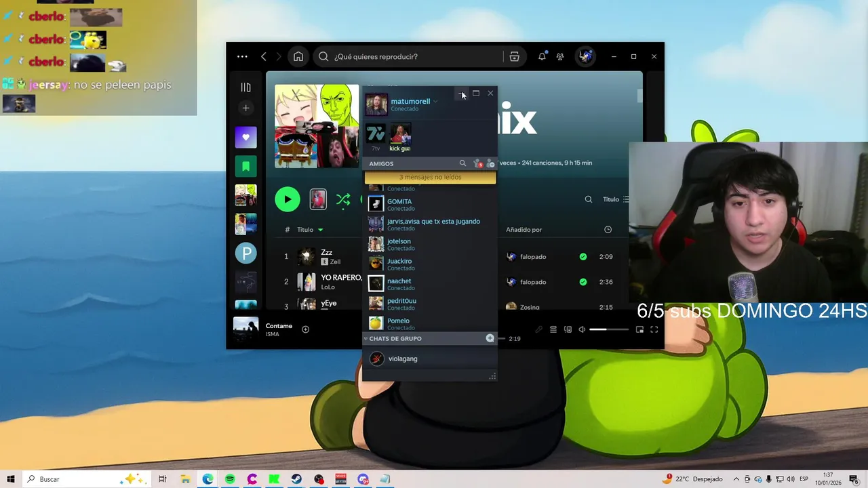Click matumorell's Steam avatar
The height and width of the screenshot is (488, 868).
click(x=376, y=104)
